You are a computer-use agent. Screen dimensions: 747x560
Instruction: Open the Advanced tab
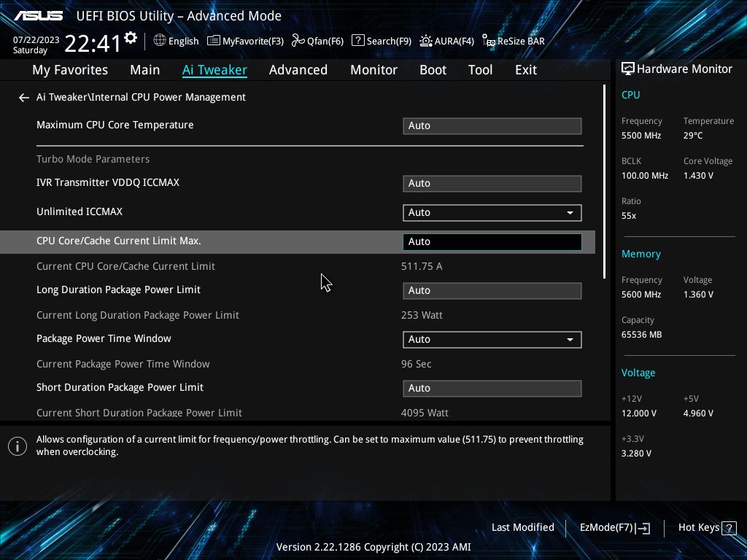tap(298, 70)
